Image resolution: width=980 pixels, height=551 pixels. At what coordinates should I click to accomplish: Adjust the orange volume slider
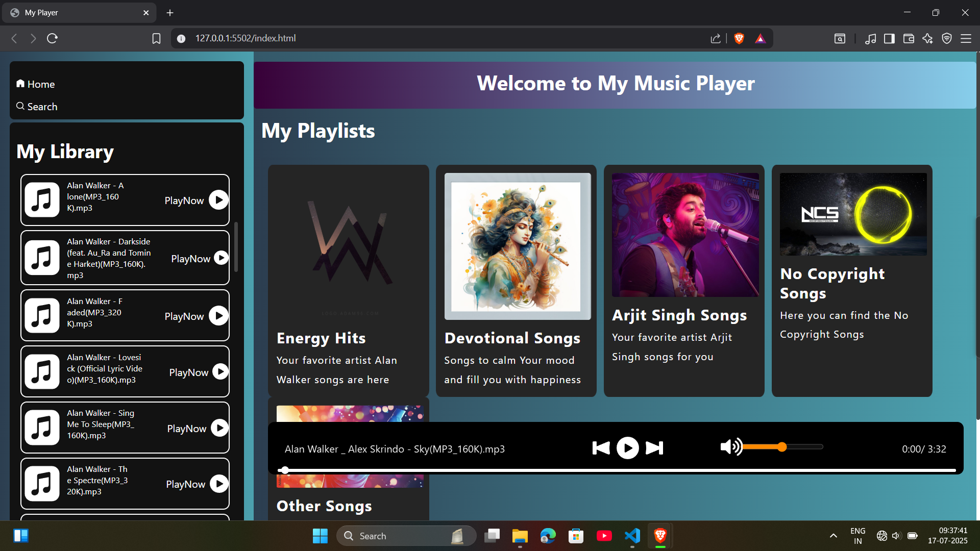[x=782, y=447]
